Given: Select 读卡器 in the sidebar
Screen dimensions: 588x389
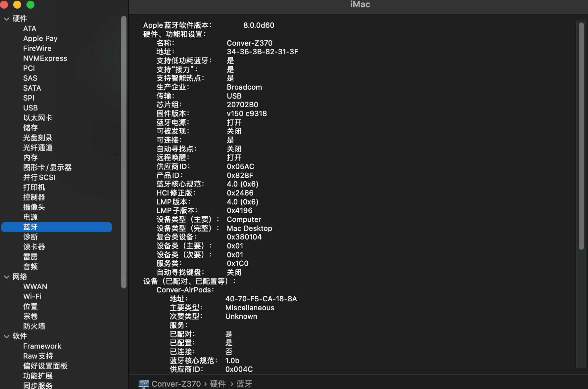Looking at the screenshot, I should 34,247.
